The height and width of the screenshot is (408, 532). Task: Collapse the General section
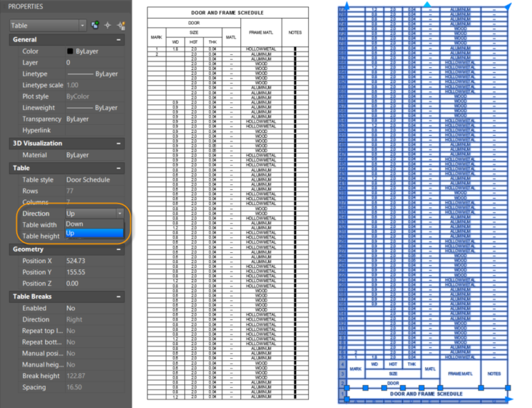118,40
